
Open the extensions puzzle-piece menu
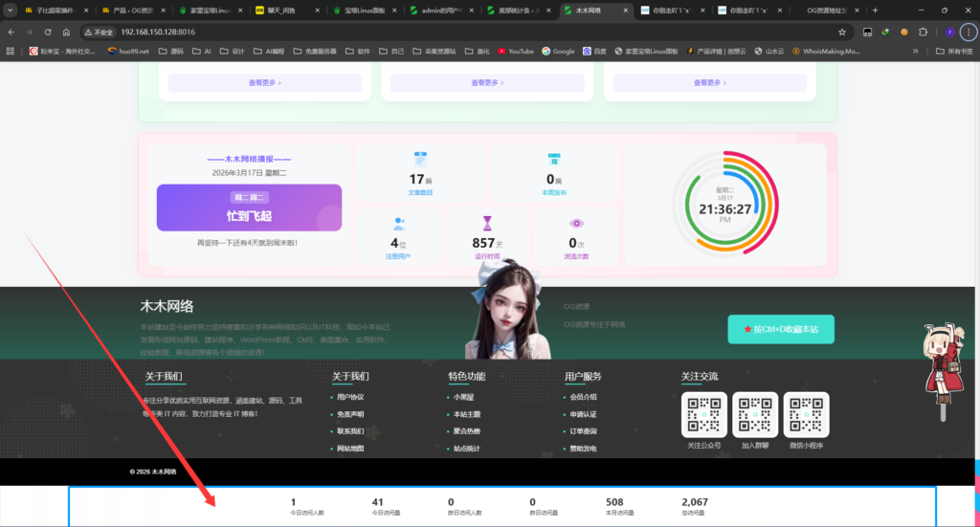click(x=924, y=32)
